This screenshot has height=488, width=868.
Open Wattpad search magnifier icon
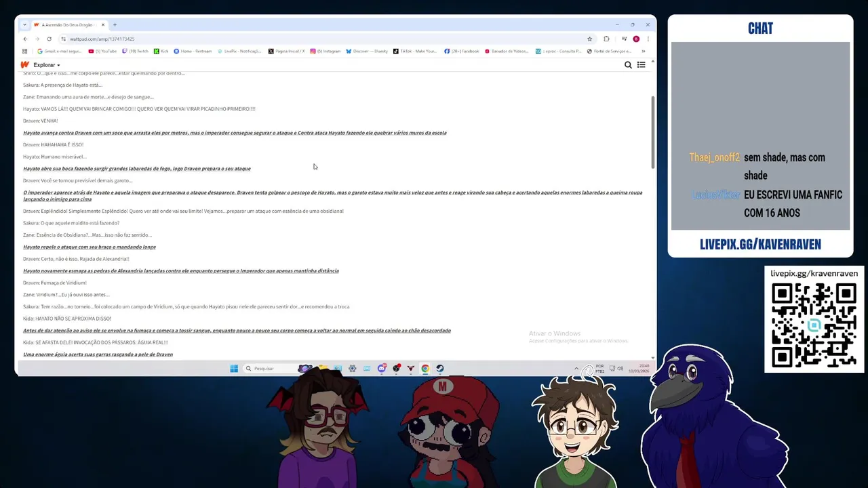click(x=628, y=65)
